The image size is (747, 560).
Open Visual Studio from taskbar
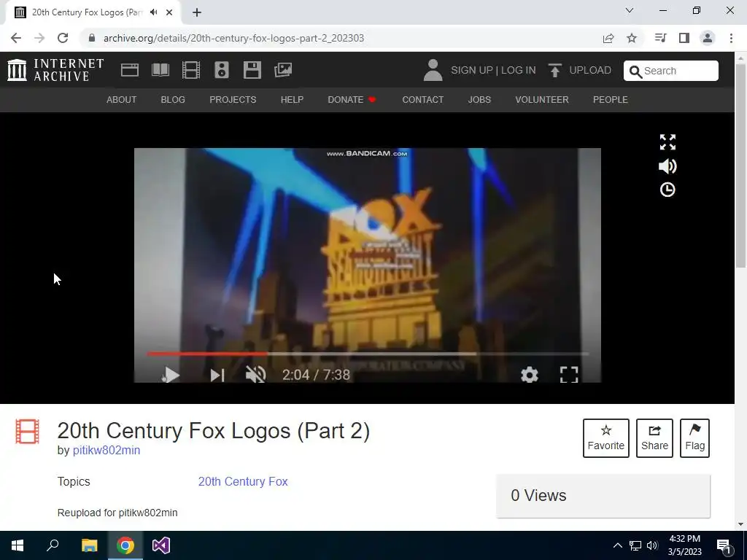coord(161,545)
